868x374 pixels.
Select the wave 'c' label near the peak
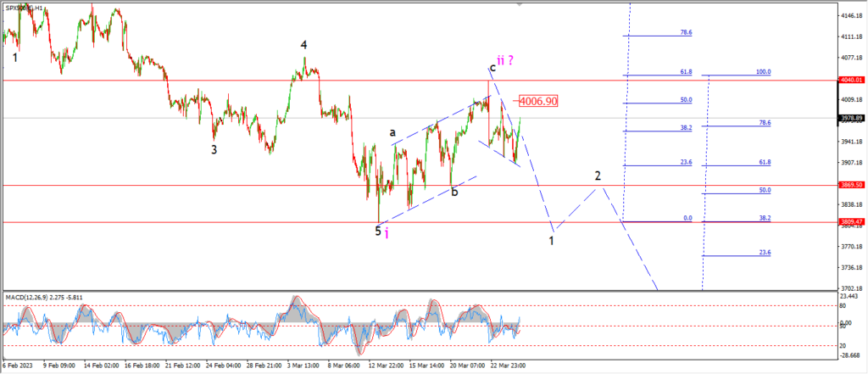492,68
